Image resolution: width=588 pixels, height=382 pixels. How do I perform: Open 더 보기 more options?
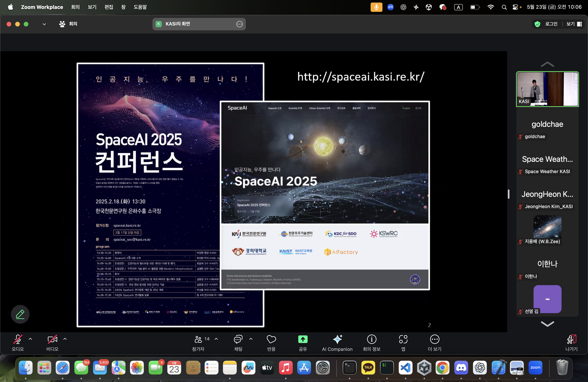(435, 343)
